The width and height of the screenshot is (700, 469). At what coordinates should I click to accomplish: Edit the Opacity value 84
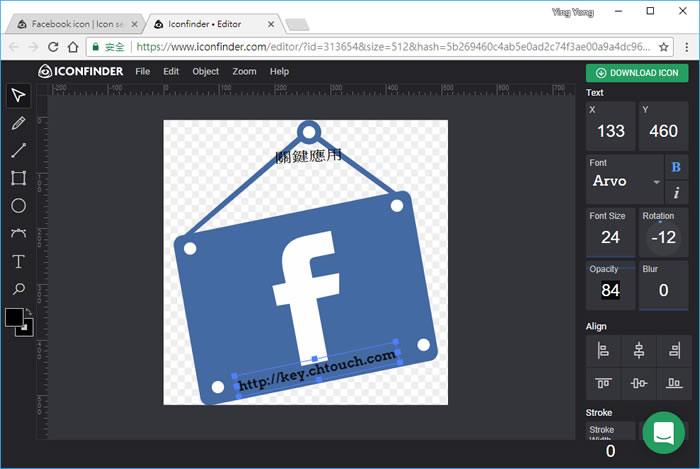coord(611,290)
